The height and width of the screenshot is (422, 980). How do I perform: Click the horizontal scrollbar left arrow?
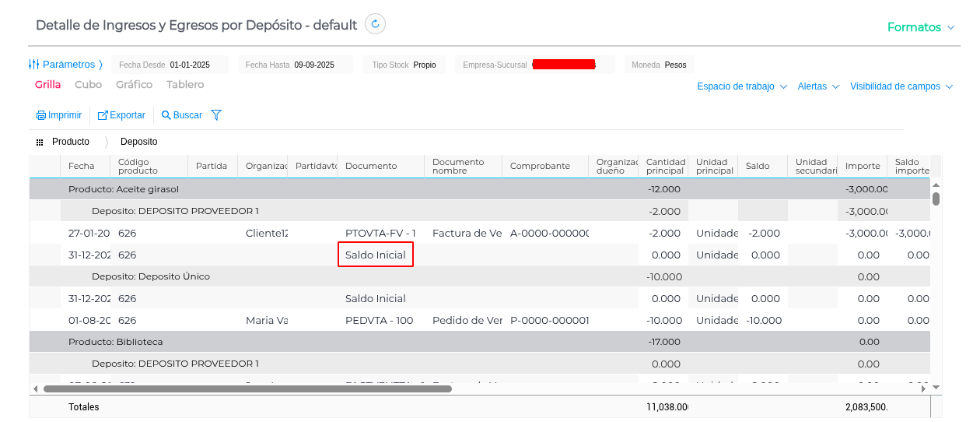tap(35, 388)
